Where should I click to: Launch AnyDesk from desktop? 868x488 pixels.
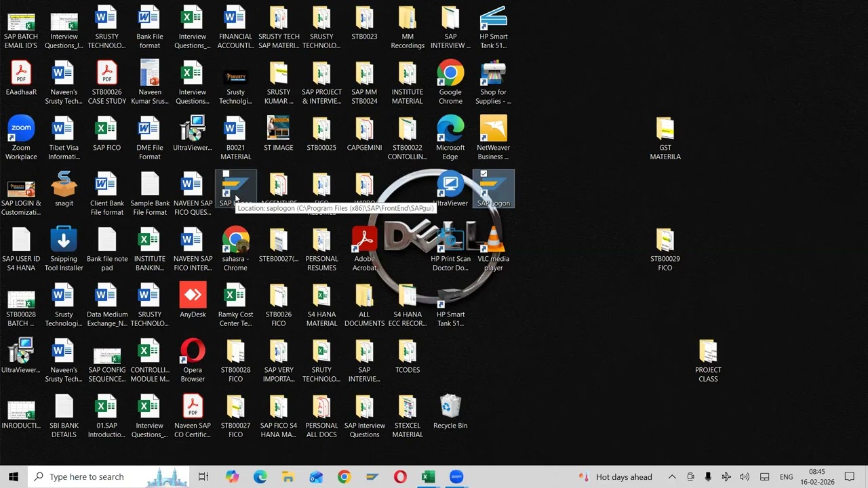[x=193, y=301]
